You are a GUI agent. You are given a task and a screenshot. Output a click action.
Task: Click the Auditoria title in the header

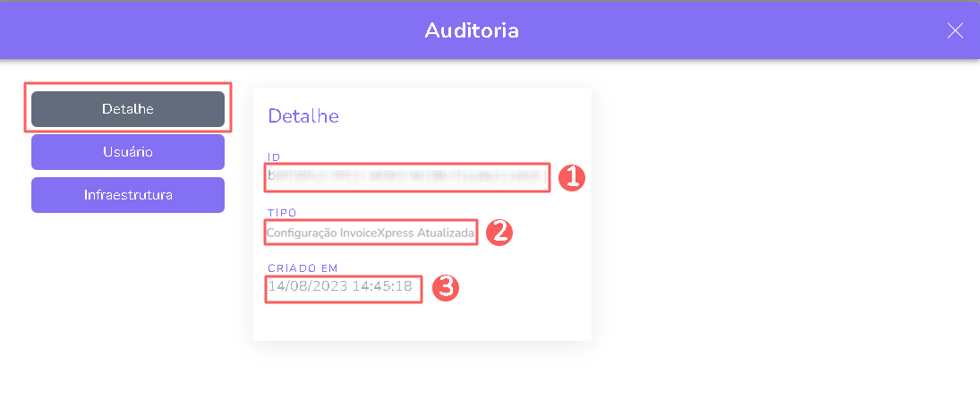tap(472, 30)
